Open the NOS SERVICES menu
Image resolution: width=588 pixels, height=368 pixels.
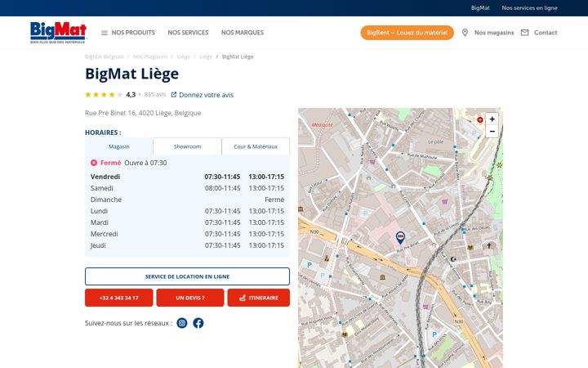188,33
